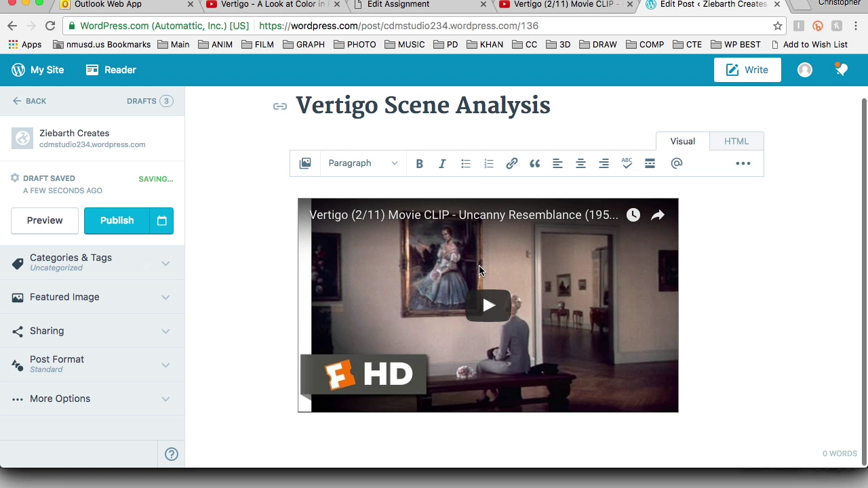The height and width of the screenshot is (488, 868).
Task: Switch to the HTML editor tab
Action: click(736, 141)
